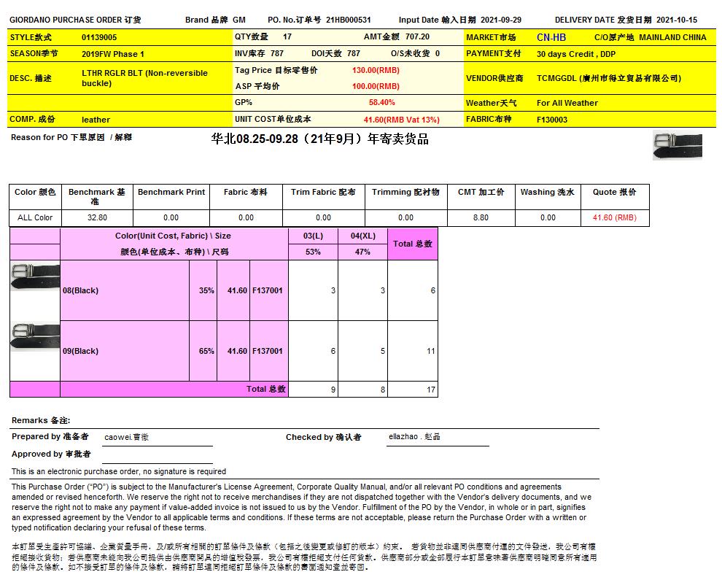722x588 pixels.
Task: Select the PO number 21HB000531
Action: 348,20
